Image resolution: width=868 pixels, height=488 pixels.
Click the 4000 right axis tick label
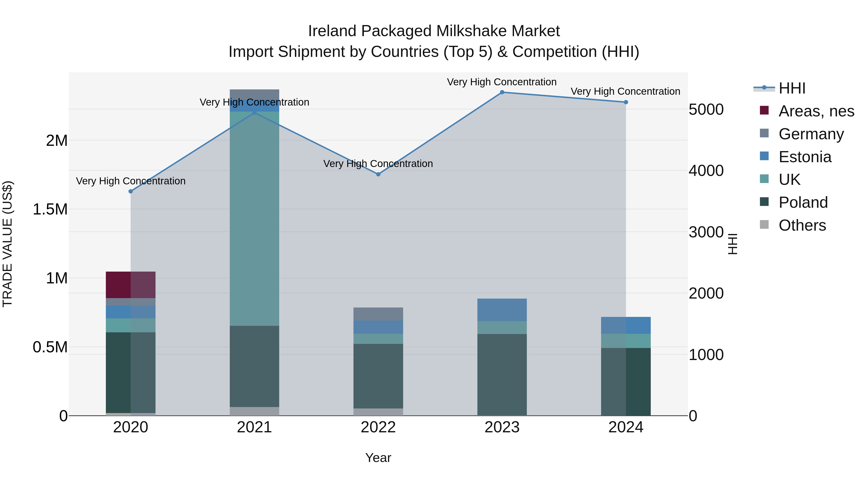point(706,170)
